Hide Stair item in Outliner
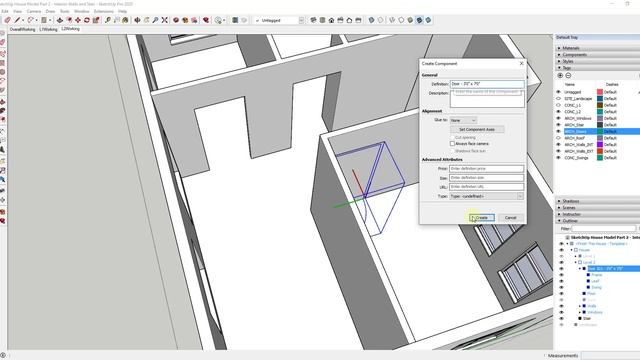This screenshot has width=640, height=360. (561, 318)
